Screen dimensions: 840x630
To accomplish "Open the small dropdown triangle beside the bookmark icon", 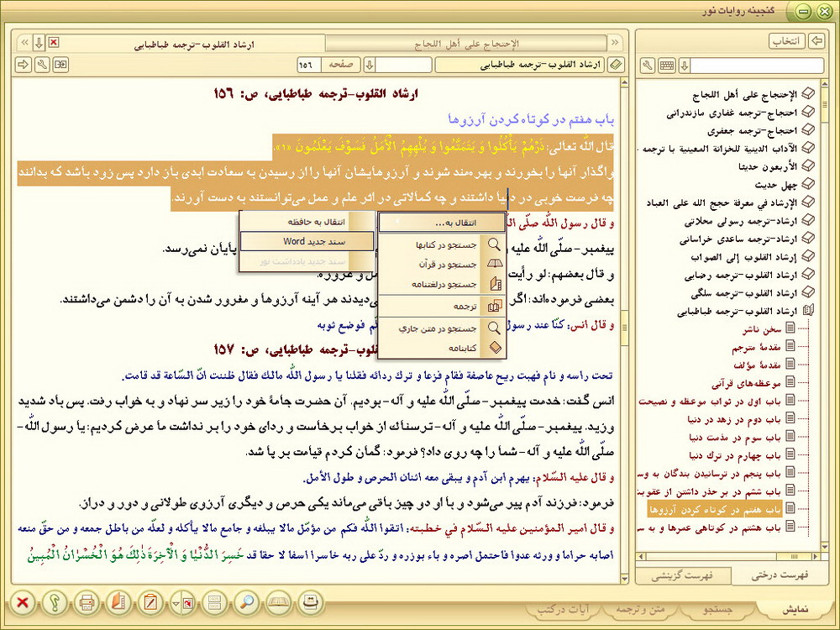I will coord(175,604).
